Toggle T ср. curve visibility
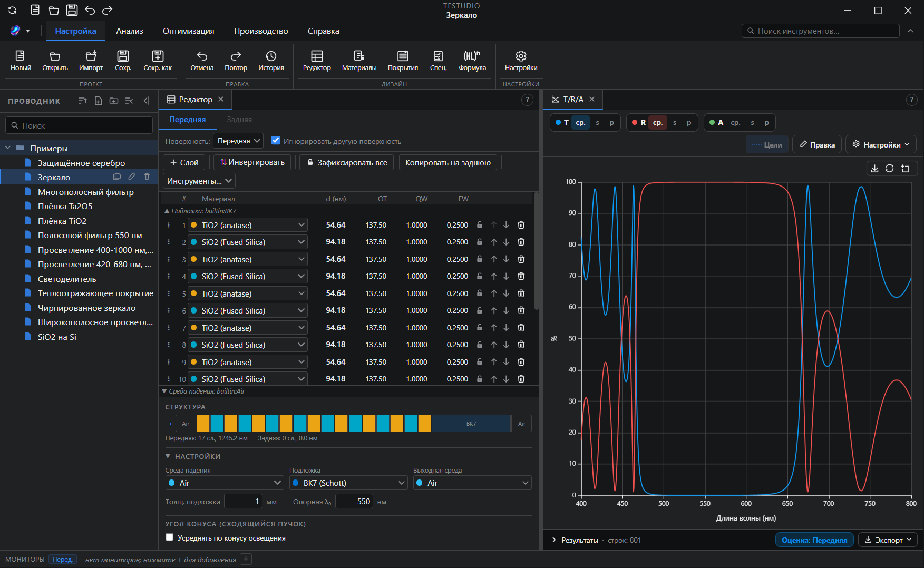 pos(580,123)
